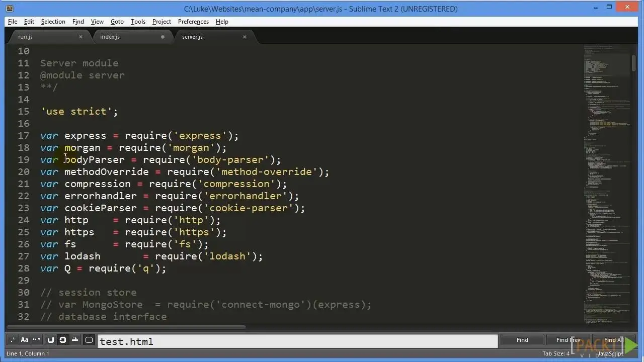The height and width of the screenshot is (362, 644).
Task: Click the vertical scrollbar thumb
Action: coord(634,63)
